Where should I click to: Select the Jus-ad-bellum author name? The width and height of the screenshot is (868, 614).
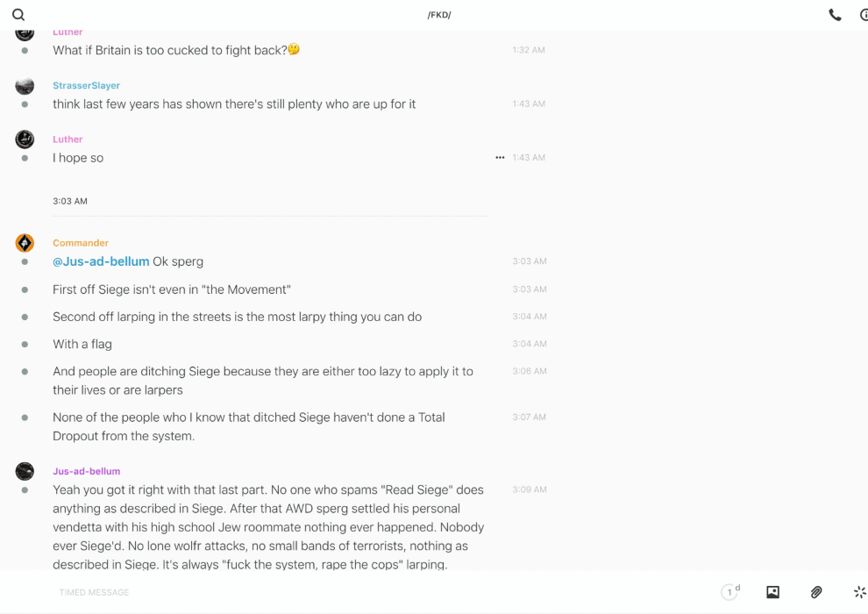[86, 471]
